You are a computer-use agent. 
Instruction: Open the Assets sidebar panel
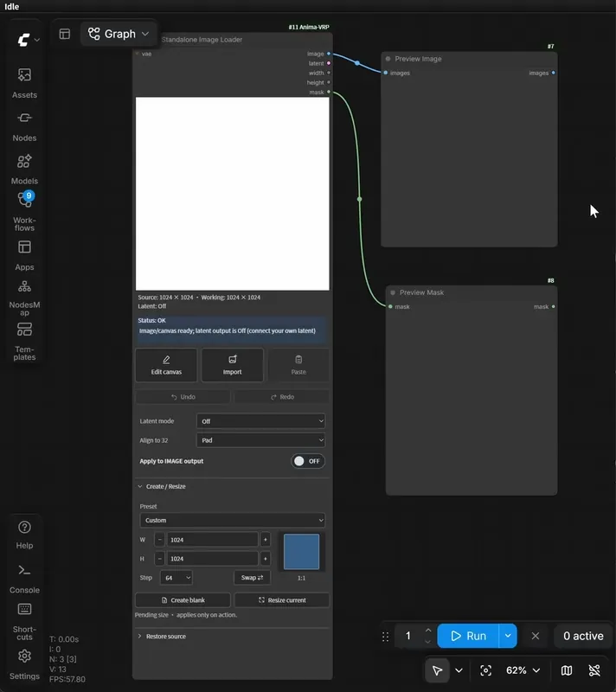(x=24, y=83)
